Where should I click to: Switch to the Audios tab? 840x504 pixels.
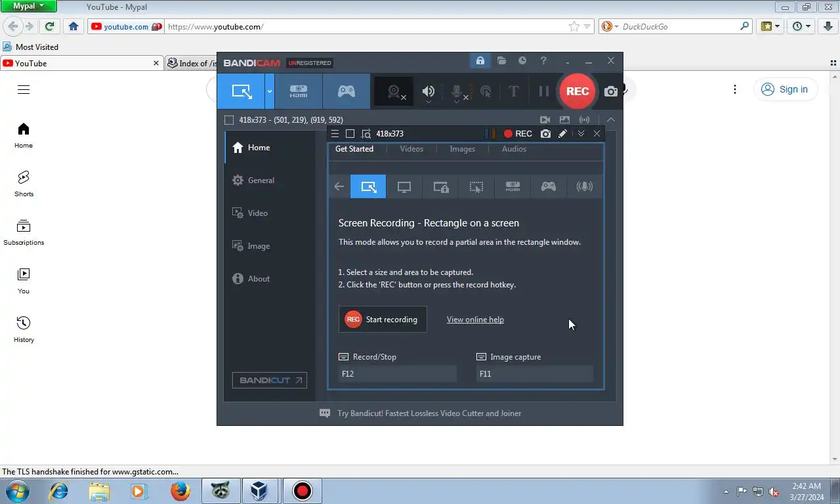tap(514, 149)
